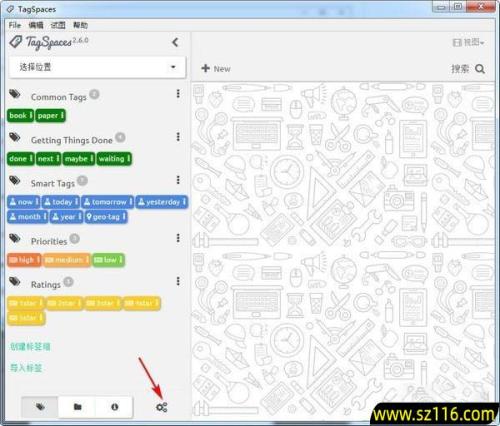The image size is (500, 426).
Task: Open the Common Tags group menu dots
Action: pyautogui.click(x=178, y=94)
